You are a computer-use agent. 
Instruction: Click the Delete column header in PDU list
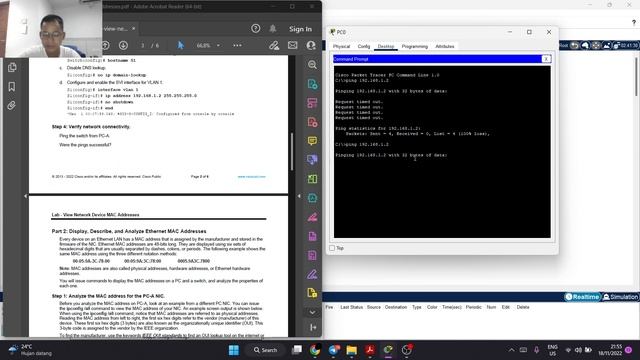[523, 307]
